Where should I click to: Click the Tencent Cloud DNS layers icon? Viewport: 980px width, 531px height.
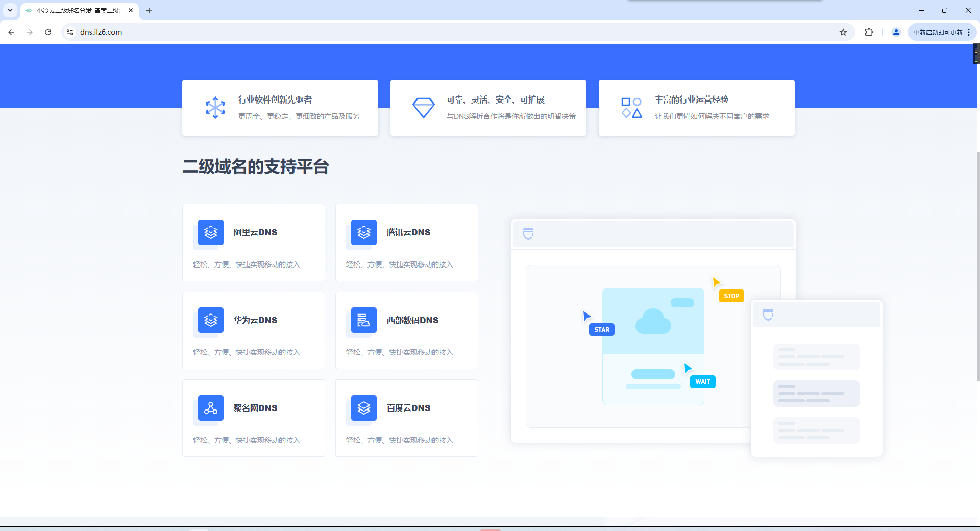pyautogui.click(x=364, y=232)
